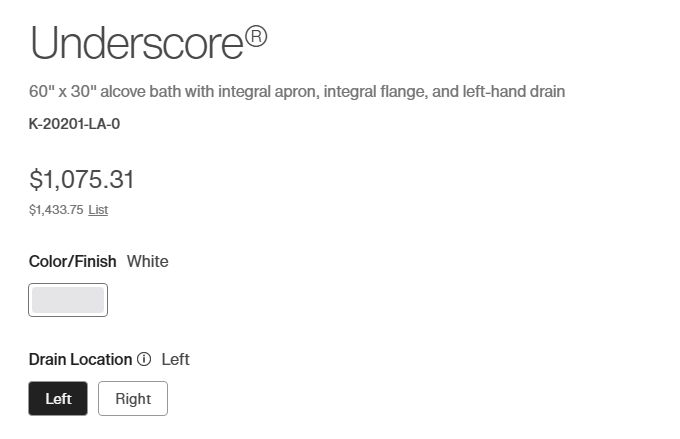This screenshot has width=680, height=439.
Task: Click the $1,433.75 list price amount
Action: tap(56, 210)
